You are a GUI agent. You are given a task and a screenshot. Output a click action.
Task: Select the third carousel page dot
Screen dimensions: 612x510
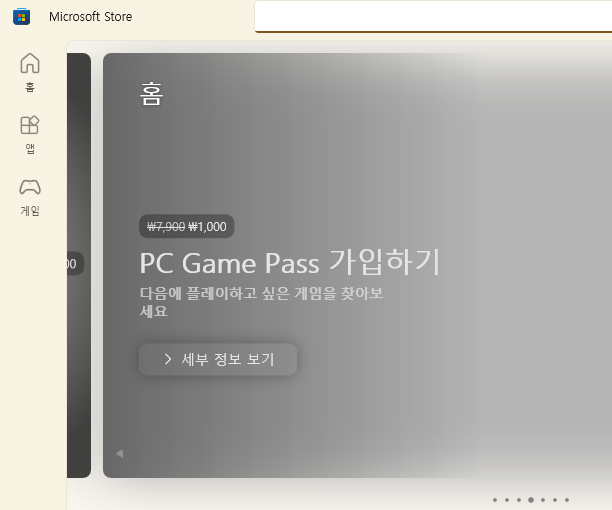pyautogui.click(x=519, y=500)
